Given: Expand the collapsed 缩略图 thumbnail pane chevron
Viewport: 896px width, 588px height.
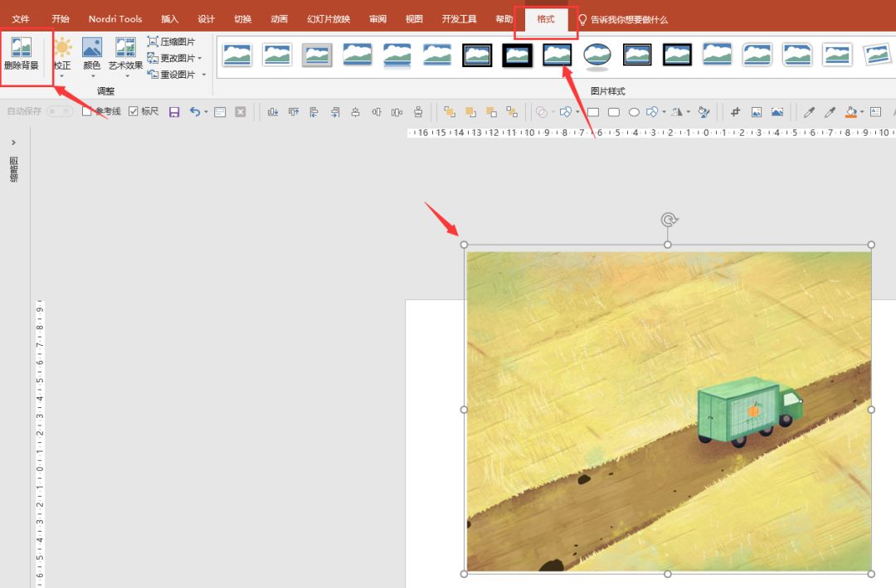Looking at the screenshot, I should [14, 143].
